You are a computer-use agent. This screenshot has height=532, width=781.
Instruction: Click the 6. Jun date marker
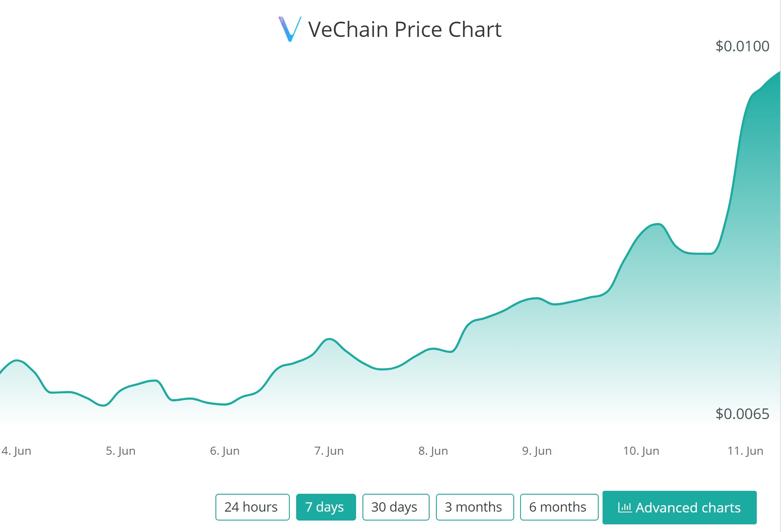[225, 451]
